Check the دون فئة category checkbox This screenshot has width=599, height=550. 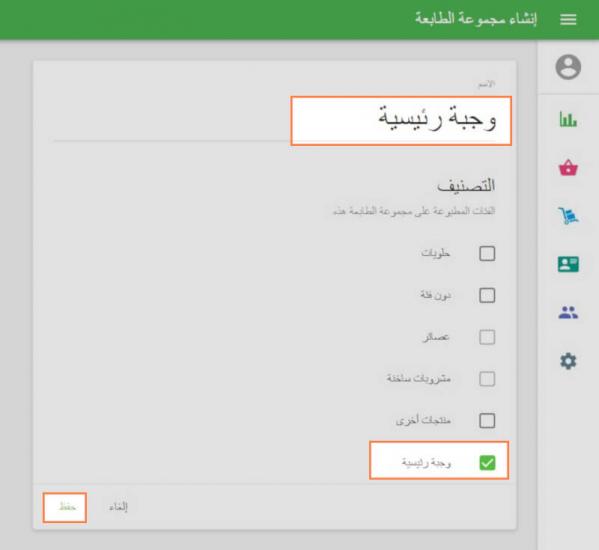(x=487, y=295)
